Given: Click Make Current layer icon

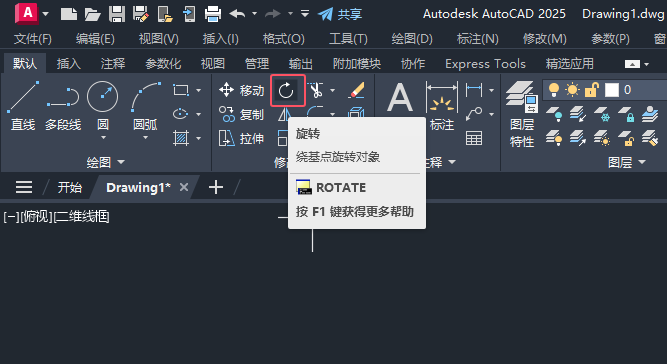Looking at the screenshot, I should 650,114.
